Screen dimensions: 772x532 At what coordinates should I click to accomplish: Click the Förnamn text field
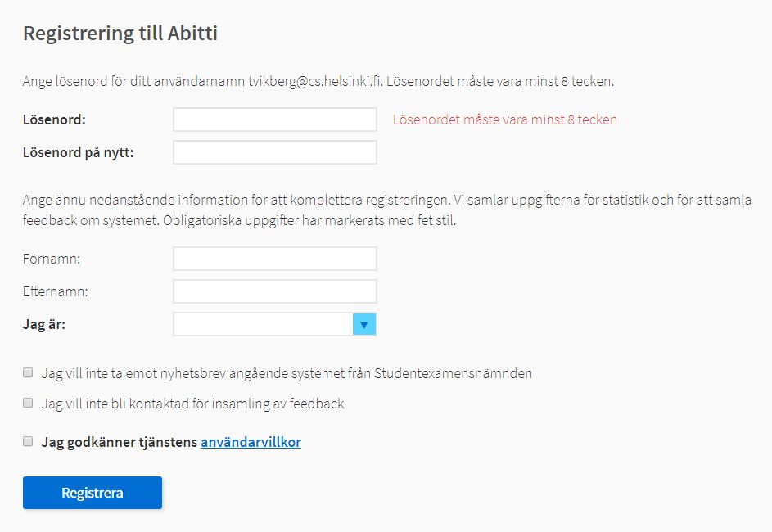pyautogui.click(x=274, y=259)
